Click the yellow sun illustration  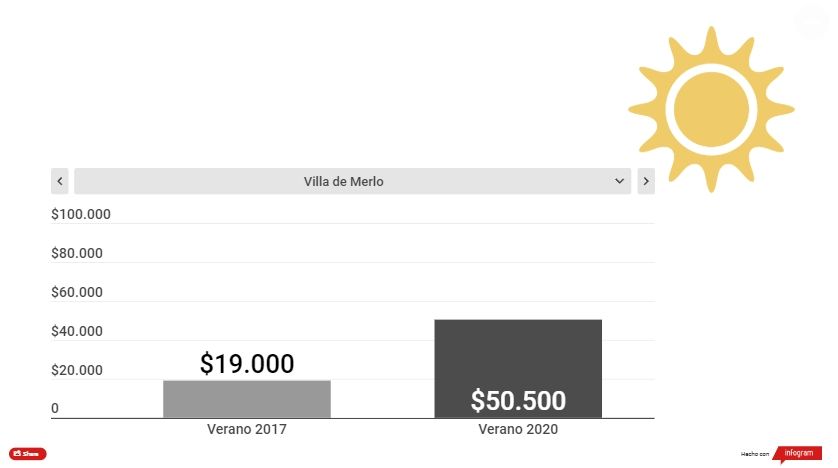(x=710, y=108)
